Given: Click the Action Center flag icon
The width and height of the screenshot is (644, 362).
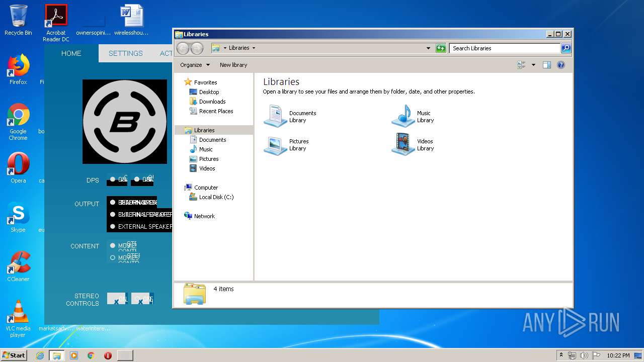Looking at the screenshot, I should click(596, 355).
